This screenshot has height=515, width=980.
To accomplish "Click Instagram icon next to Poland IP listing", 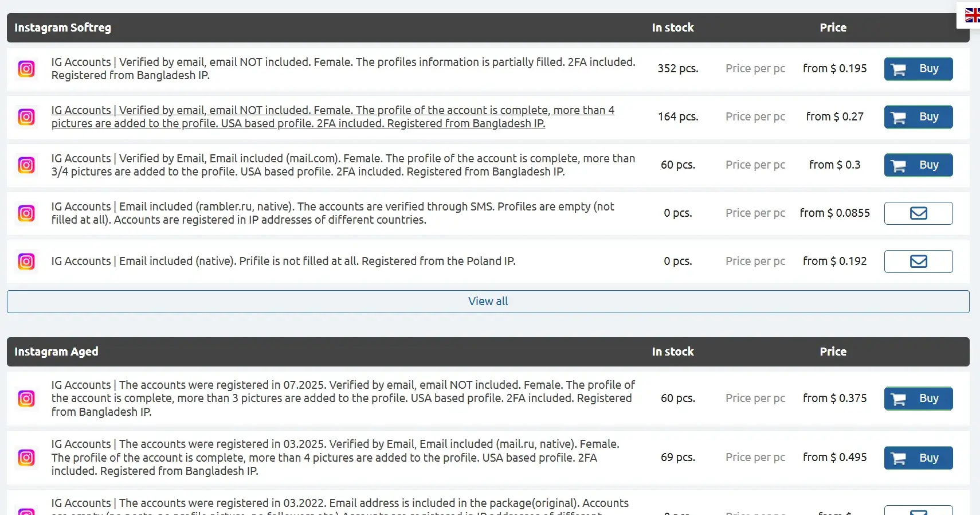I will coord(26,262).
